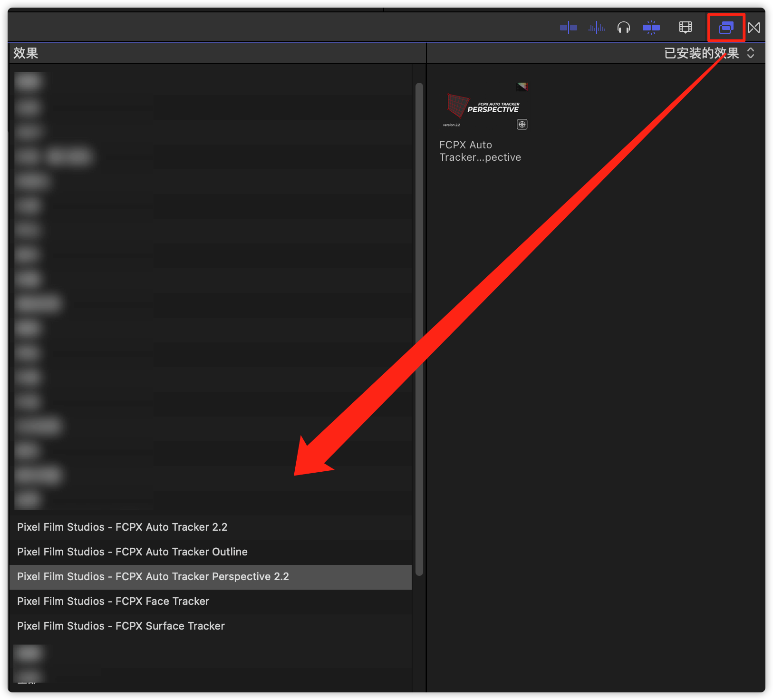Select the FCPX Auto Tracker Perspective thumbnail
The image size is (773, 700).
coord(483,107)
